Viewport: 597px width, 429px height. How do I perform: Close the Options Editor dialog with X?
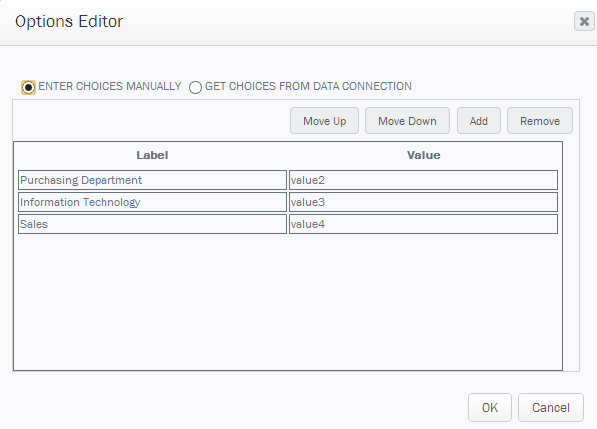click(x=584, y=21)
